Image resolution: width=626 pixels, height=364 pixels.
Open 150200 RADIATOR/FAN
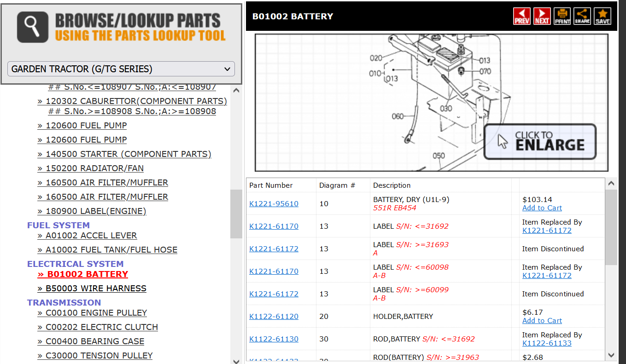[91, 168]
